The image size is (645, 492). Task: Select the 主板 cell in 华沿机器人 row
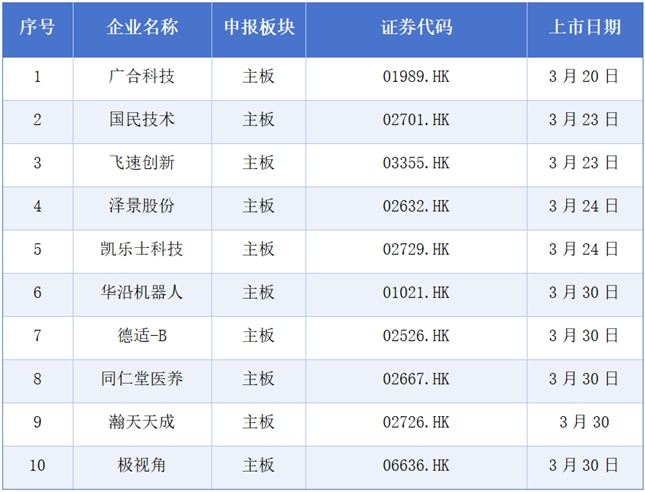click(259, 292)
